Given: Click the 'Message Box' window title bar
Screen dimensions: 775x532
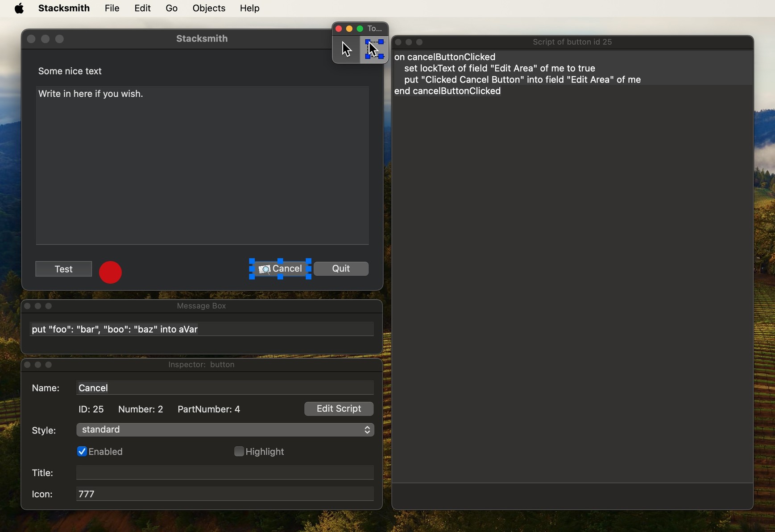Looking at the screenshot, I should tap(202, 306).
